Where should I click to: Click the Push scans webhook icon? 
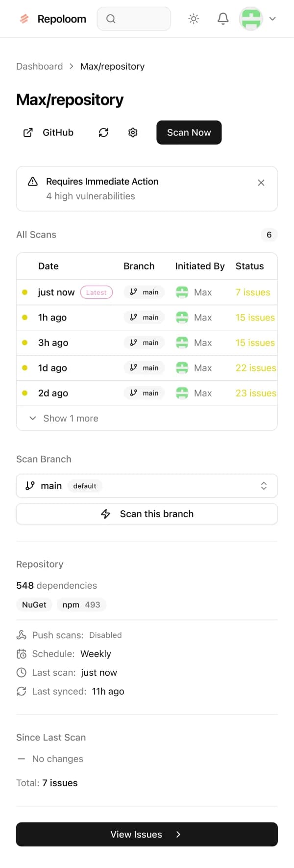point(21,635)
